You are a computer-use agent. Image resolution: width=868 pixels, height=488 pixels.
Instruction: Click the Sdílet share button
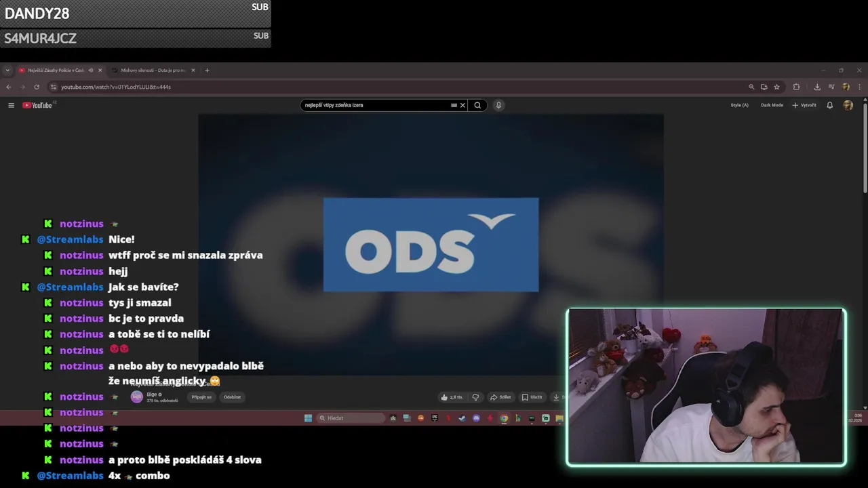(502, 397)
